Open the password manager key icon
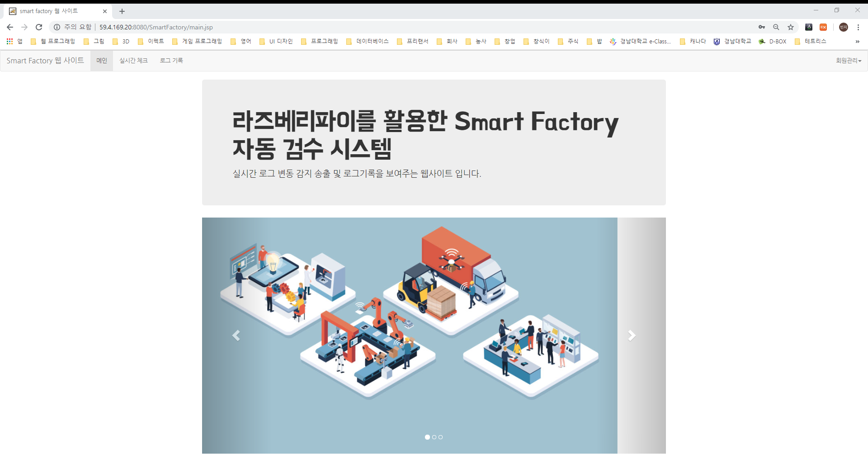This screenshot has width=868, height=474. coord(761,27)
